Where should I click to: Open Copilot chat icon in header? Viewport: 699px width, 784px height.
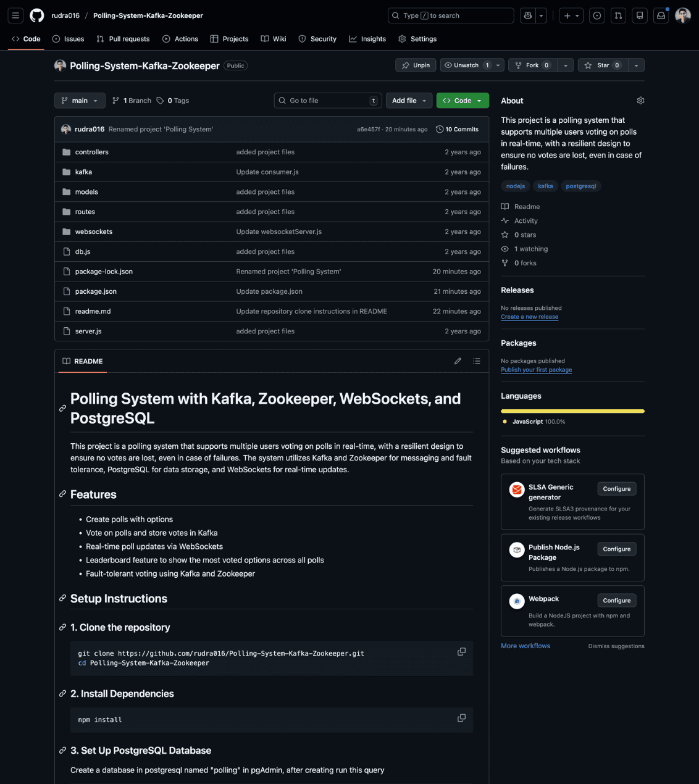coord(527,15)
